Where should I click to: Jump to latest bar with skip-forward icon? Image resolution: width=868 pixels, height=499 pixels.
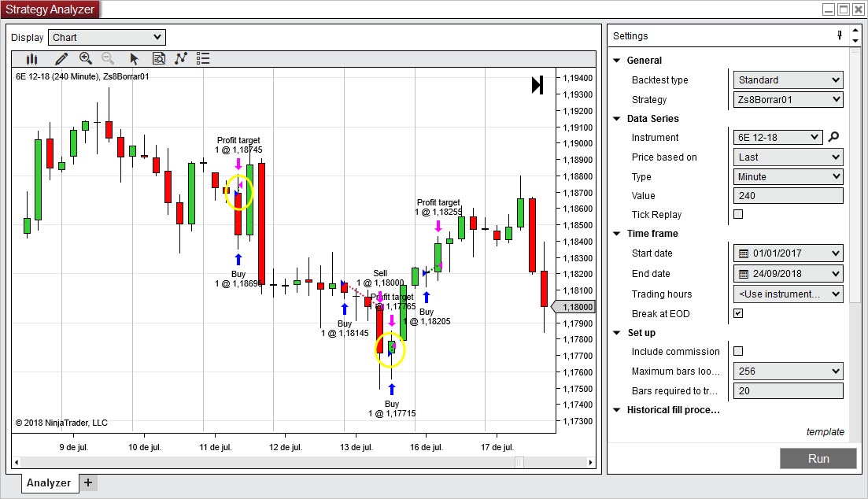tap(537, 85)
